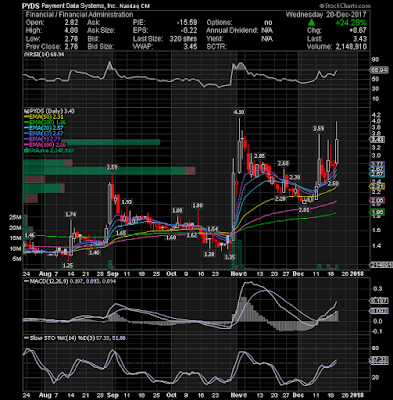The image size is (393, 400).
Task: Click the 1.35 low price label
Action: coord(229,258)
